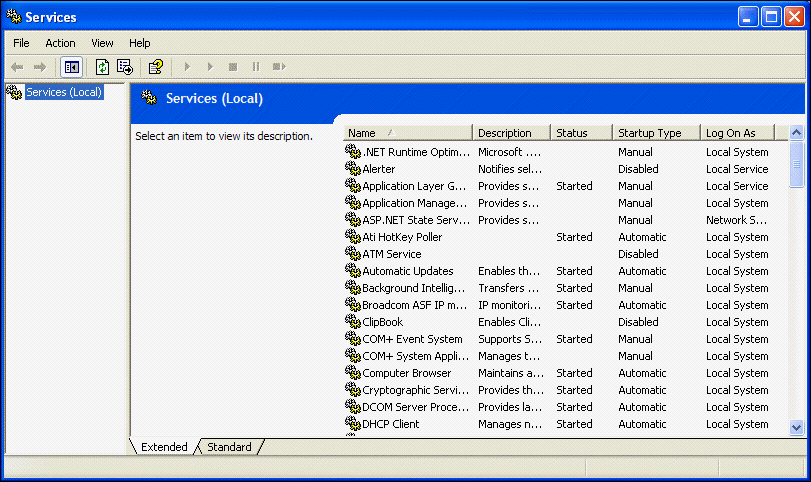
Task: Click the Computer Browser service gear icon
Action: [353, 373]
